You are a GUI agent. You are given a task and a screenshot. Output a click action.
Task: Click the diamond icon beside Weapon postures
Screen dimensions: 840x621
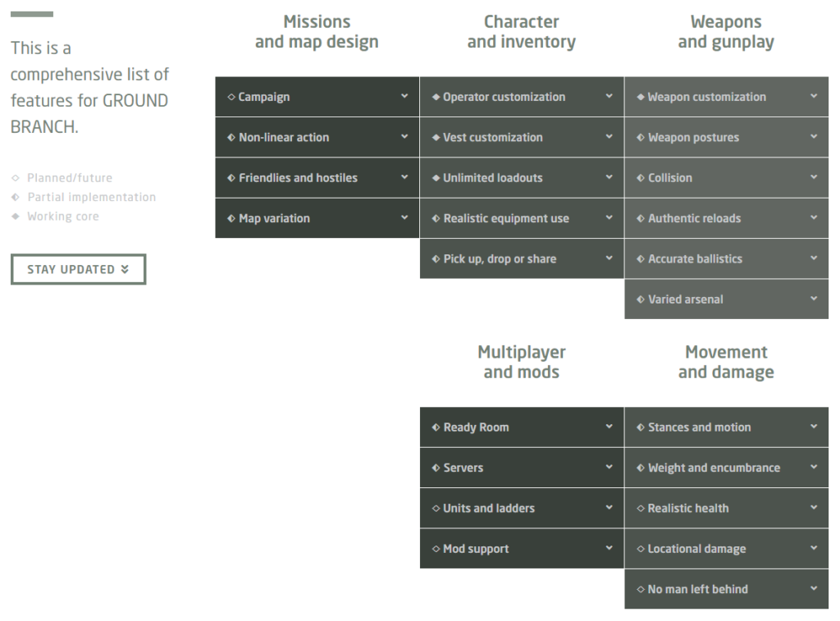tap(641, 138)
